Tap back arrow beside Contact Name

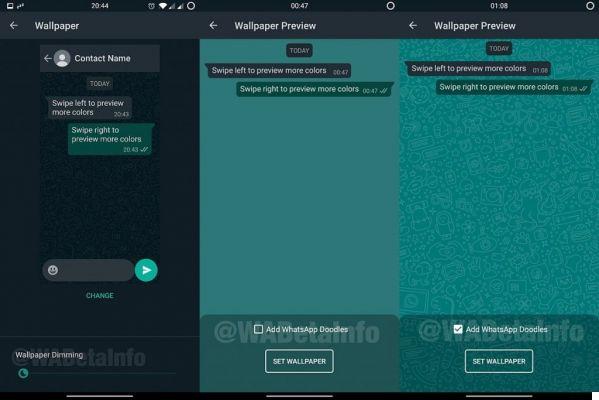tap(48, 58)
